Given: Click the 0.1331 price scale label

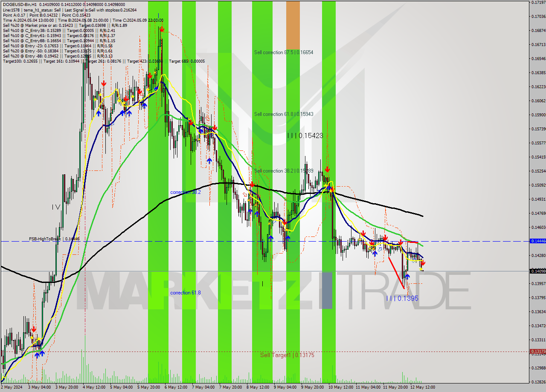Looking at the screenshot, I should [x=538, y=340].
